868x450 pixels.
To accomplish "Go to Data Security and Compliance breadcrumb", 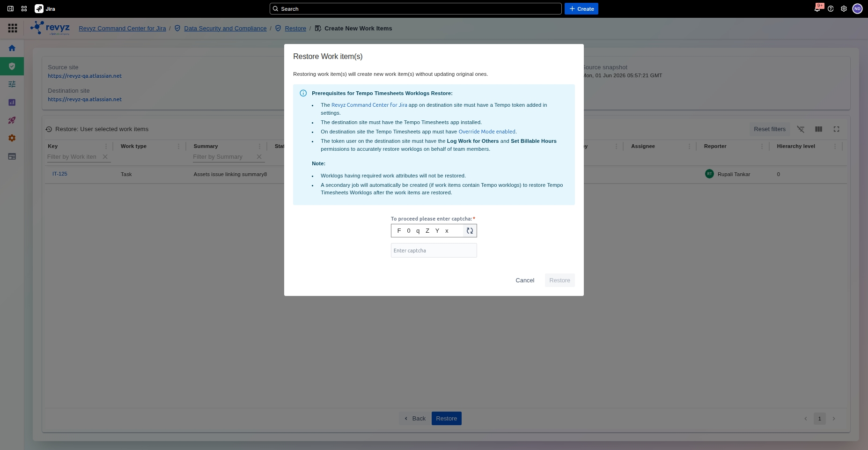I will [225, 29].
